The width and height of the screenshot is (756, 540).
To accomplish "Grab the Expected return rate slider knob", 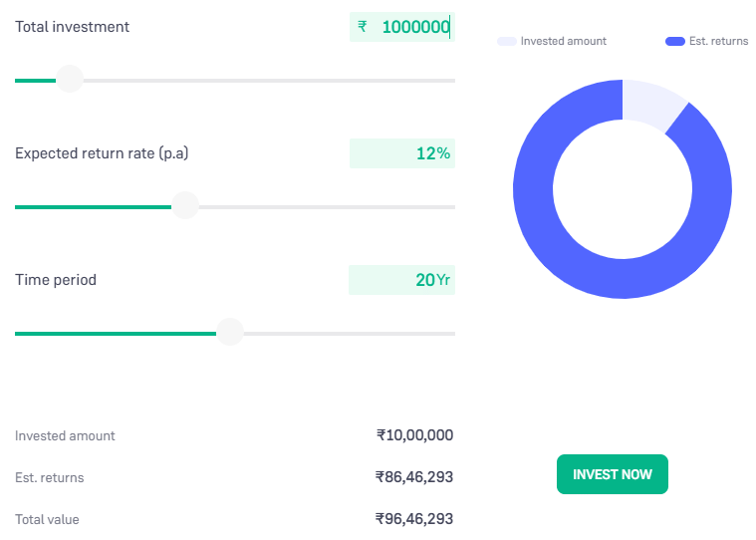I will pos(185,206).
